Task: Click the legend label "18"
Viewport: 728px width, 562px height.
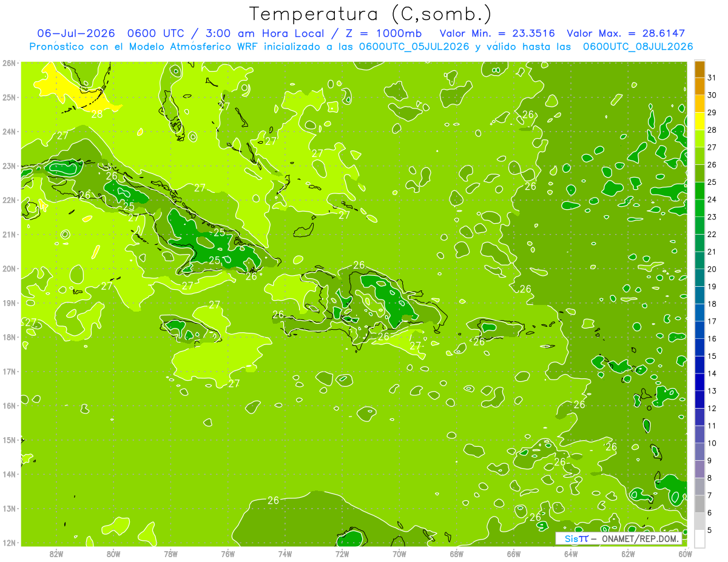Action: 712,304
